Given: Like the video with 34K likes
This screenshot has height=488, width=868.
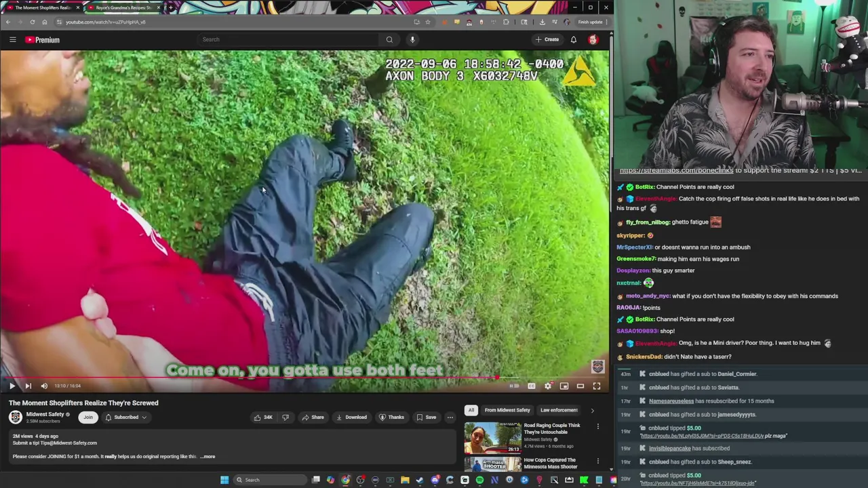Looking at the screenshot, I should pyautogui.click(x=262, y=417).
